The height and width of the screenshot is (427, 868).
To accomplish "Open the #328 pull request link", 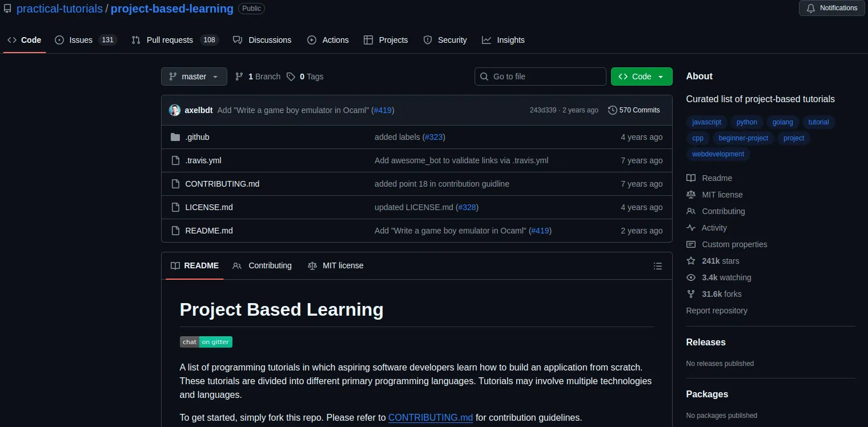I will click(467, 207).
